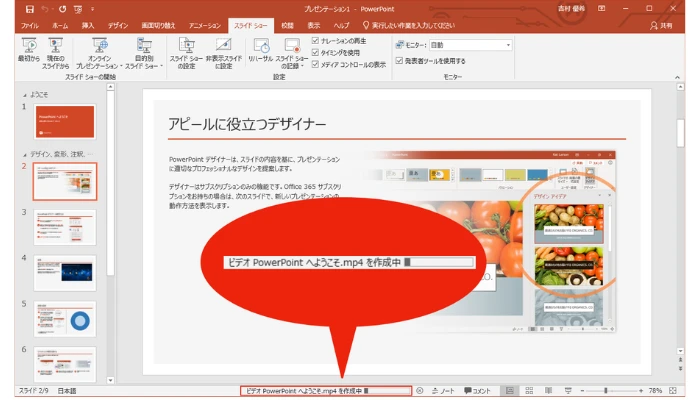Click the zoom slider in status bar

tap(612, 391)
